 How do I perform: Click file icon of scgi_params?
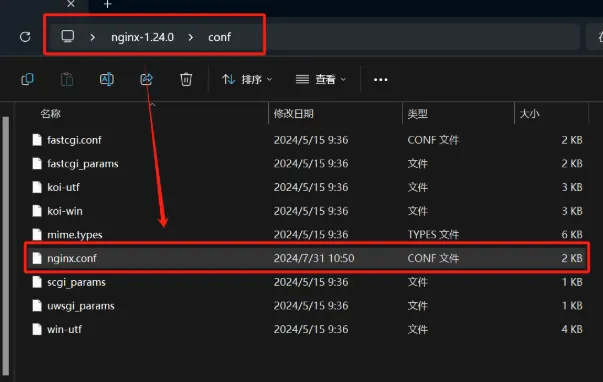(x=37, y=282)
